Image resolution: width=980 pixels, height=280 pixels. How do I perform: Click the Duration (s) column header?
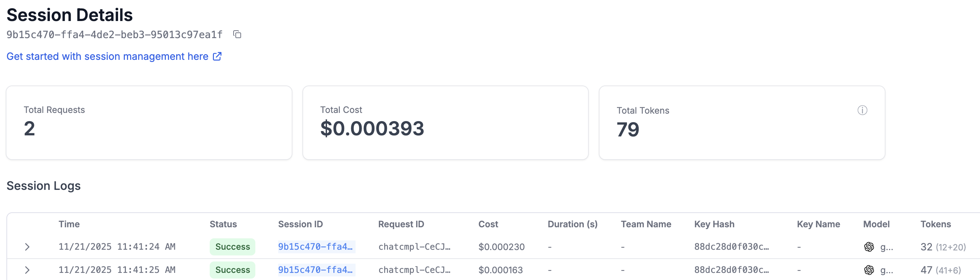coord(572,224)
